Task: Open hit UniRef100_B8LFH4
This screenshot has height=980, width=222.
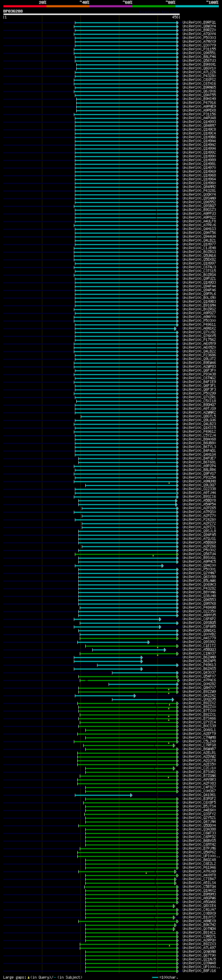Action: click(x=199, y=57)
